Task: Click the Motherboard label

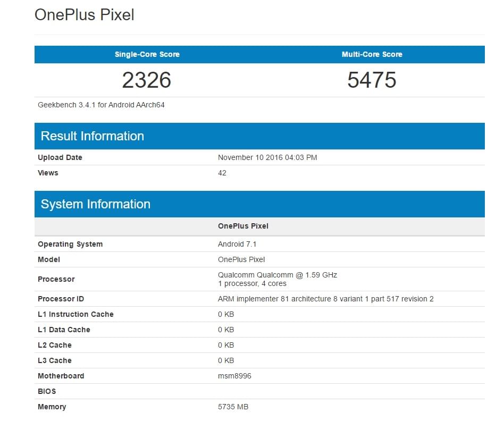Action: tap(61, 376)
